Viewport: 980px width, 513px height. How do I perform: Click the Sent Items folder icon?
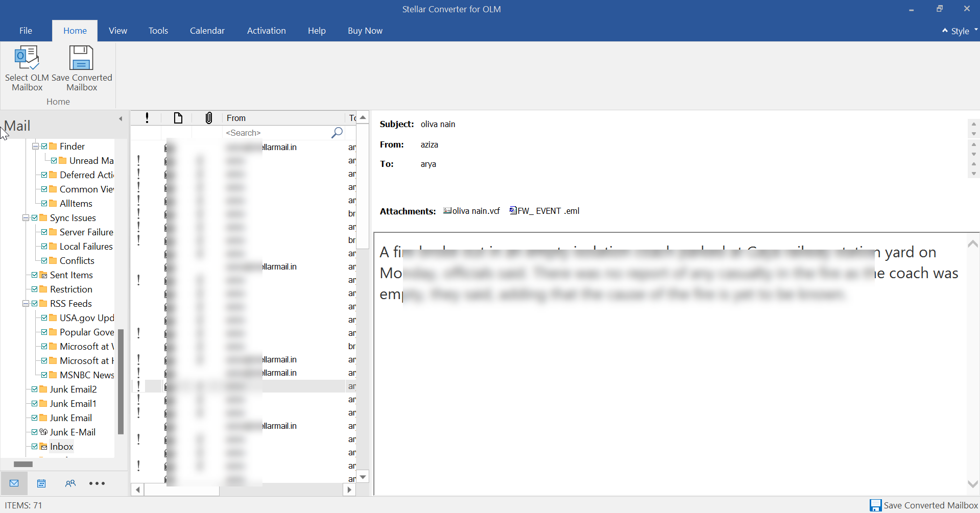tap(43, 275)
